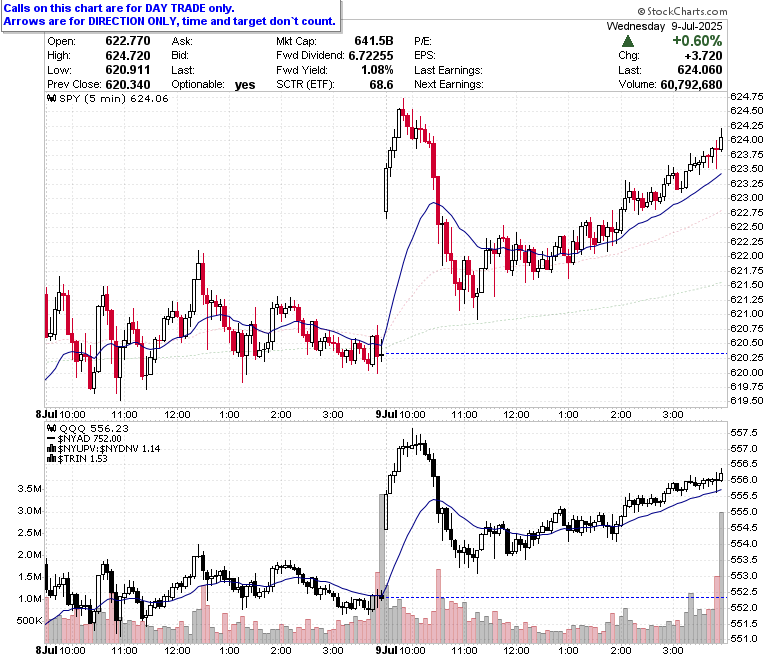Click the Volume 60,792,680 figure
The width and height of the screenshot is (780, 659).
pyautogui.click(x=691, y=85)
